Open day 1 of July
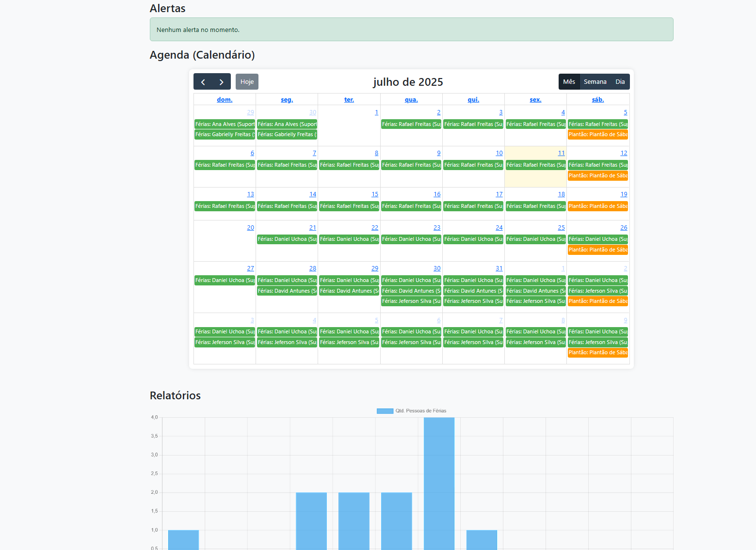This screenshot has height=550, width=756. point(376,112)
